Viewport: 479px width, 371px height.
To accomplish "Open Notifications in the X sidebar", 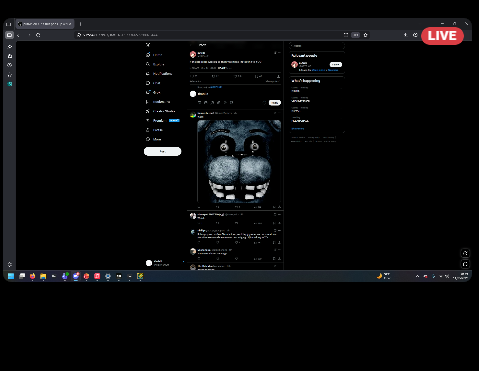I will tap(159, 74).
